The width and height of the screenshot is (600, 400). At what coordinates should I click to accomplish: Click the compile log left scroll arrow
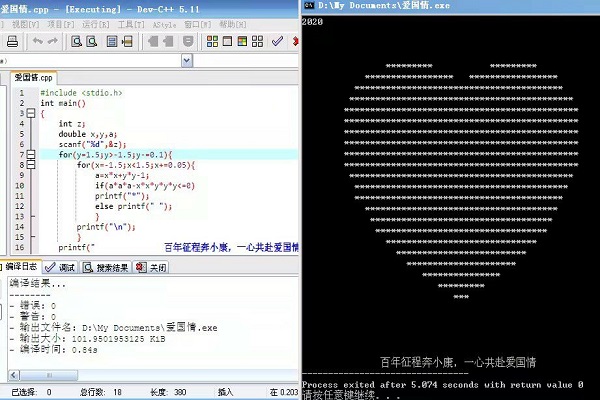coord(14,375)
